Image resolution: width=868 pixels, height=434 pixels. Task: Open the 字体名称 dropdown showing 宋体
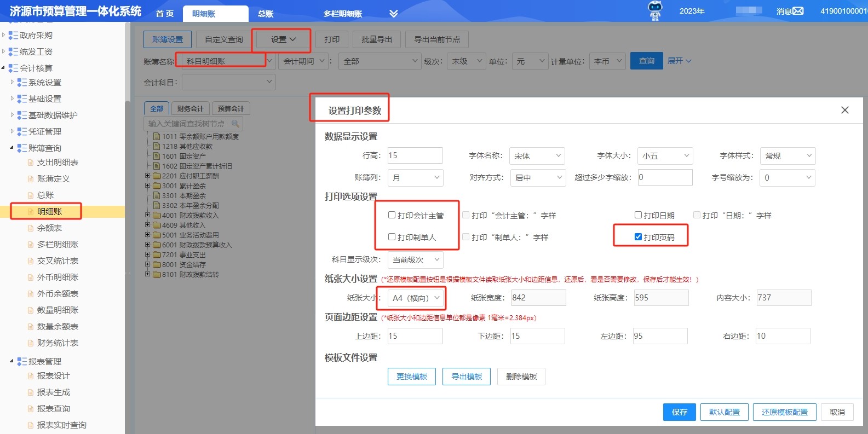(537, 156)
